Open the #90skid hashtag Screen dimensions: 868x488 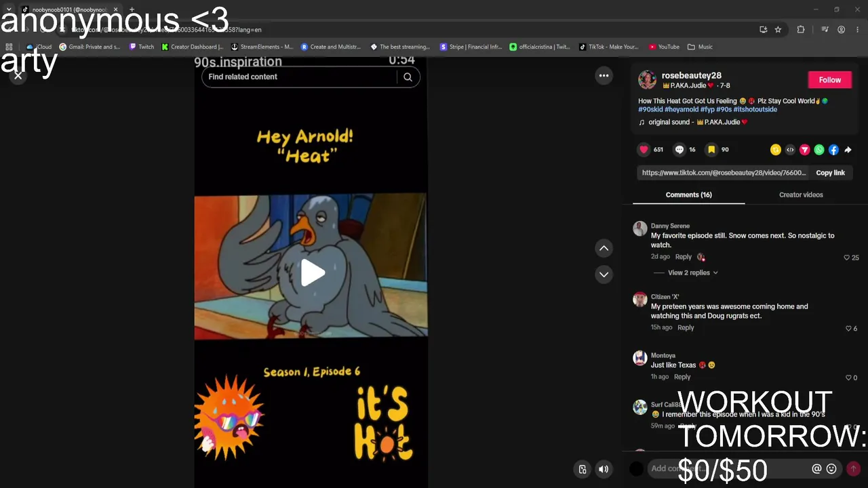[x=650, y=109]
